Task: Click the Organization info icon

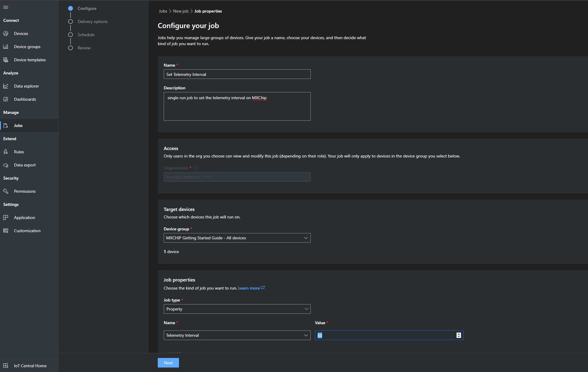Action: click(x=196, y=168)
